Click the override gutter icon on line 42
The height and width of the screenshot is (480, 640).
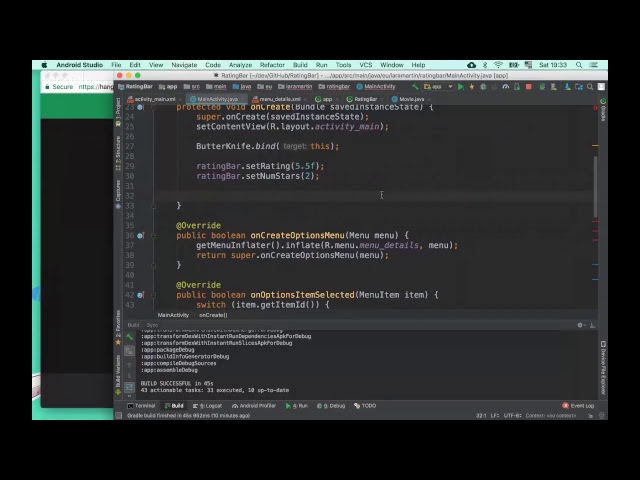click(140, 295)
